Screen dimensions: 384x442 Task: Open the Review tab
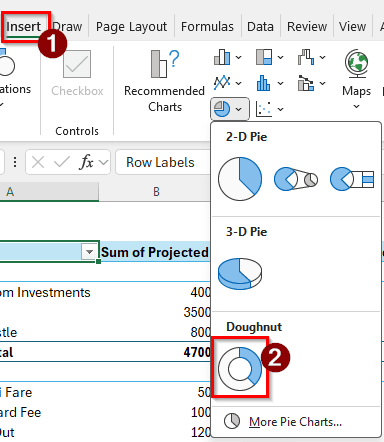tap(307, 27)
